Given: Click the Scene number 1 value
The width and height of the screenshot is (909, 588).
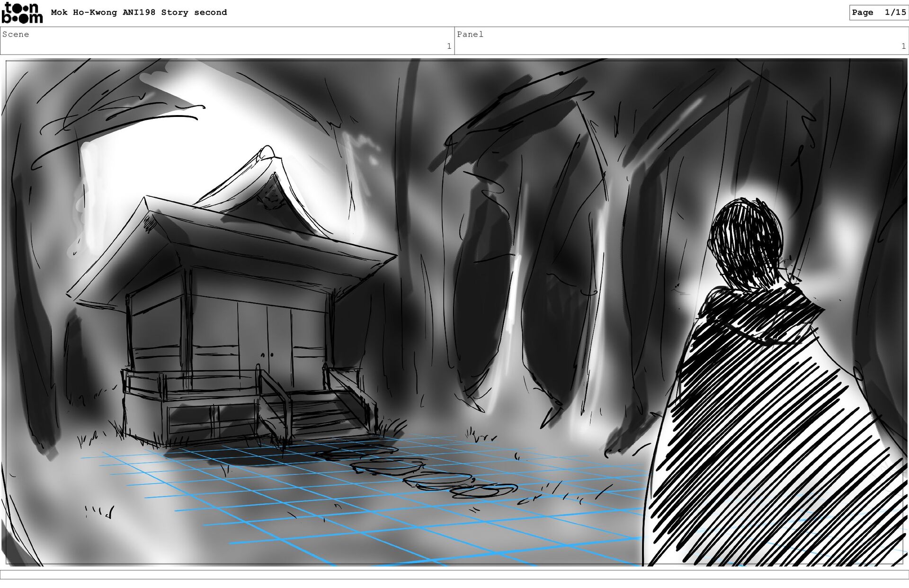Looking at the screenshot, I should coord(449,46).
